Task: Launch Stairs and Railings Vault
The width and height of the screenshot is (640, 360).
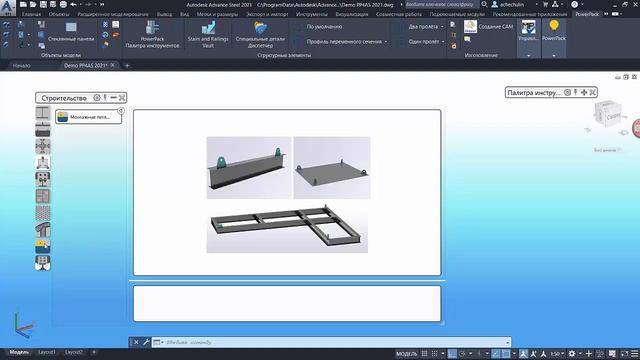Action: click(x=208, y=34)
